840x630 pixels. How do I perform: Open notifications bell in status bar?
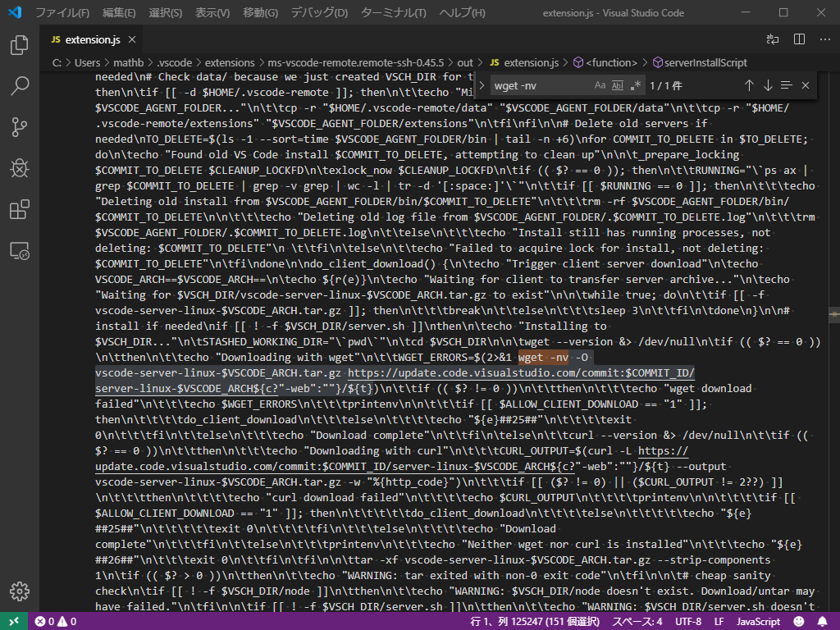822,622
